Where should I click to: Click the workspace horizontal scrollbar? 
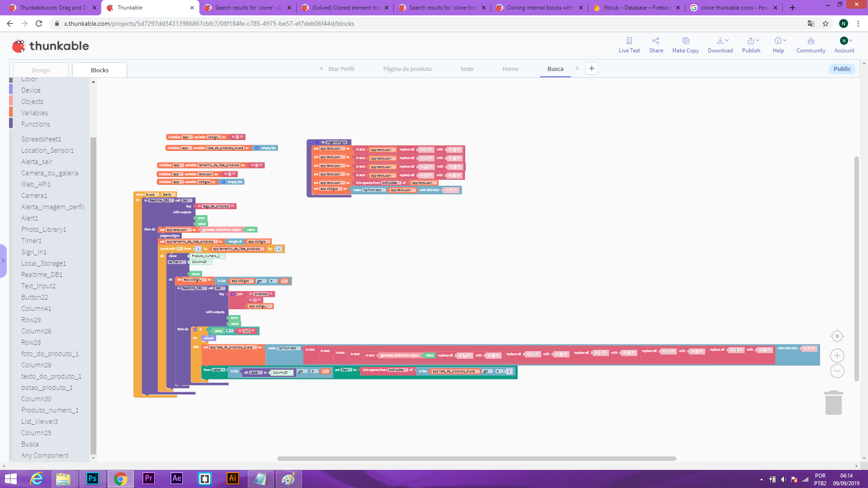476,458
